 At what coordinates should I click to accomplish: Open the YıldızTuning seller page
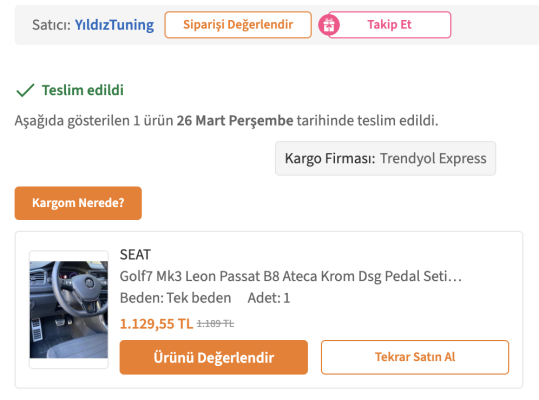pyautogui.click(x=114, y=25)
